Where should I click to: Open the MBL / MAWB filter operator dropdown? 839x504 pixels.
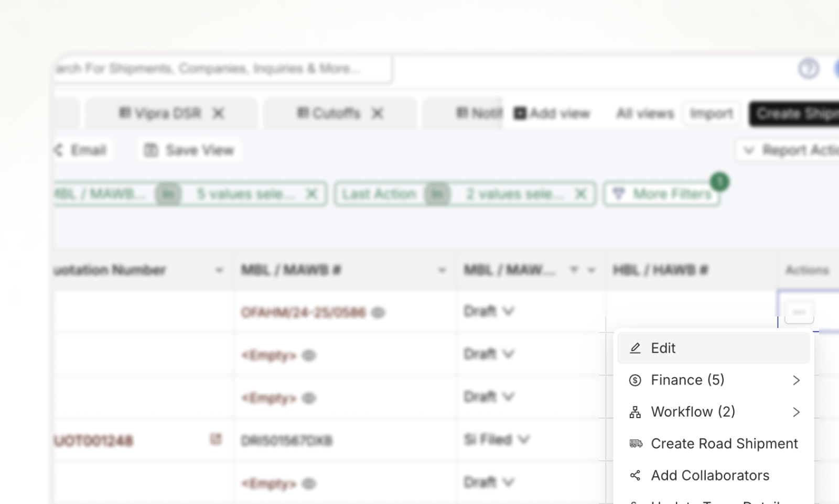click(x=168, y=194)
